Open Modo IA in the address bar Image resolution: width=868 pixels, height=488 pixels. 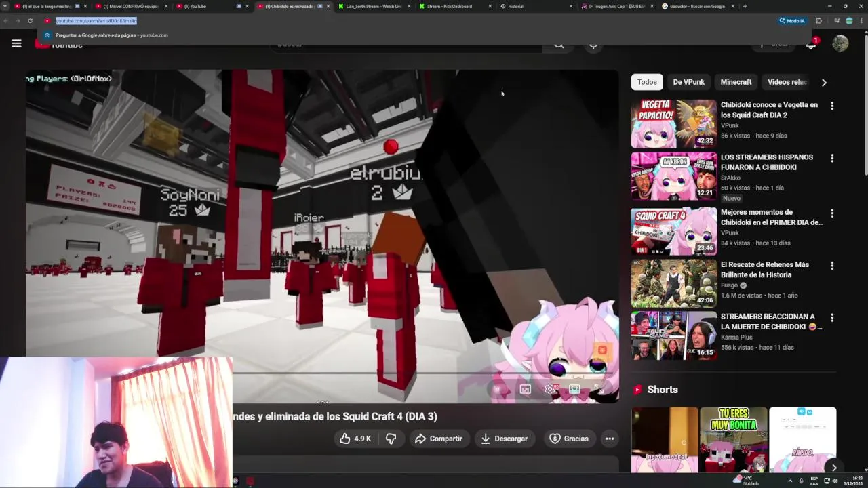[792, 21]
